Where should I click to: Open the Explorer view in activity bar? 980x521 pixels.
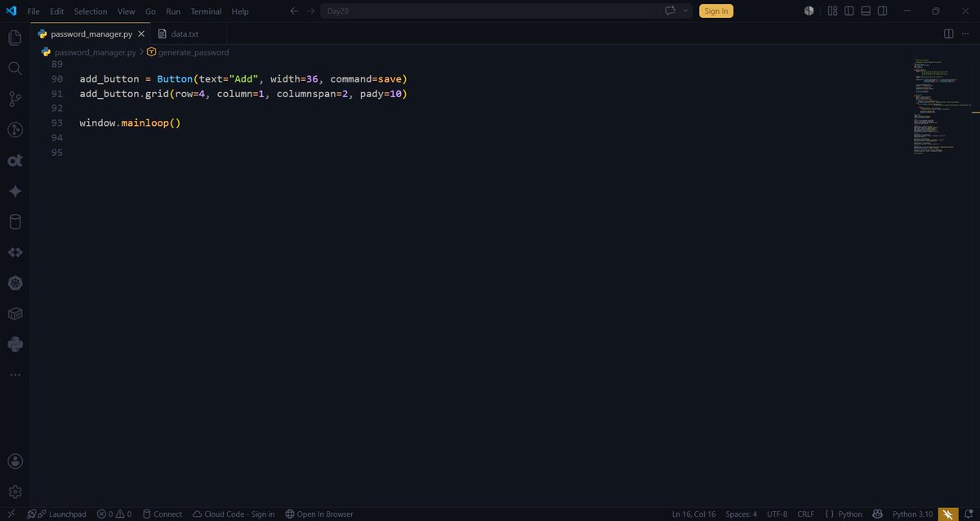click(15, 38)
